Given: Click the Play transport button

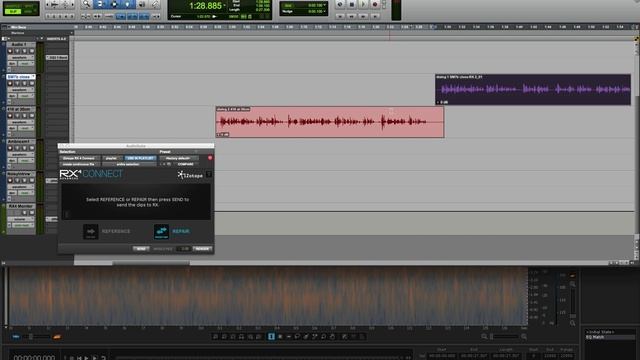Looking at the screenshot, I should point(363,4).
